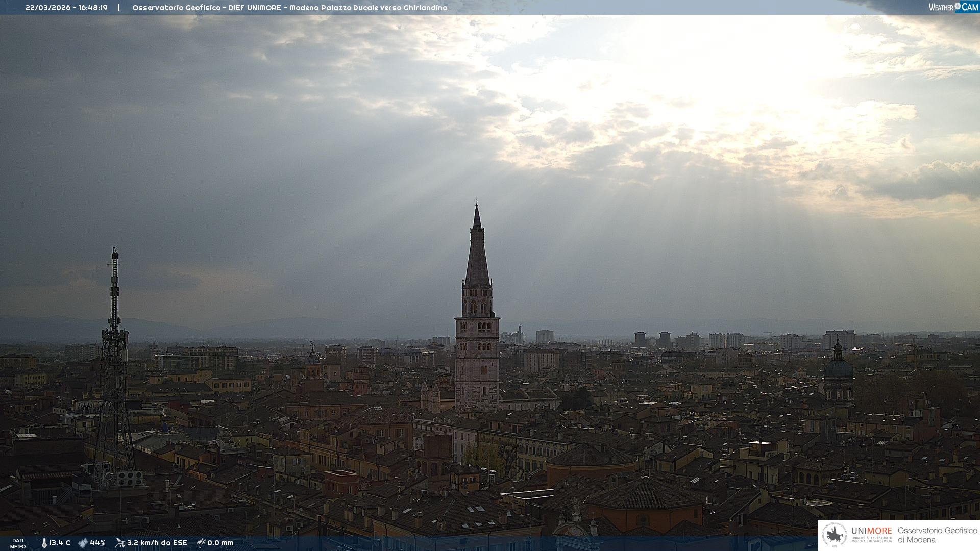Click the 0.0 mm rainfall value
The image size is (980, 551).
point(220,543)
